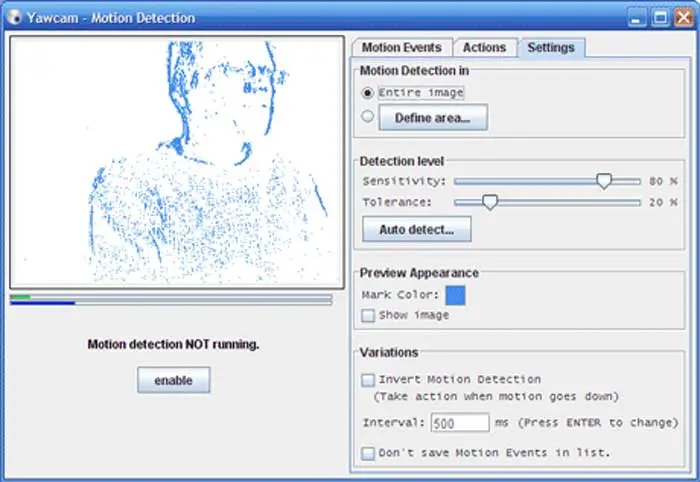
Task: Click the Yawcam title bar icon
Action: click(x=14, y=17)
